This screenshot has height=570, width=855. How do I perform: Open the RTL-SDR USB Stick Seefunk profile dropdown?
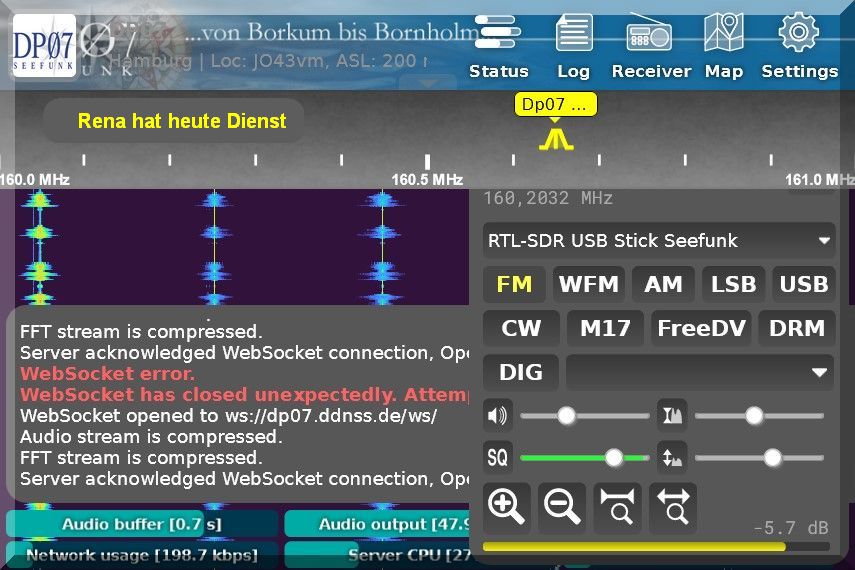click(x=659, y=240)
